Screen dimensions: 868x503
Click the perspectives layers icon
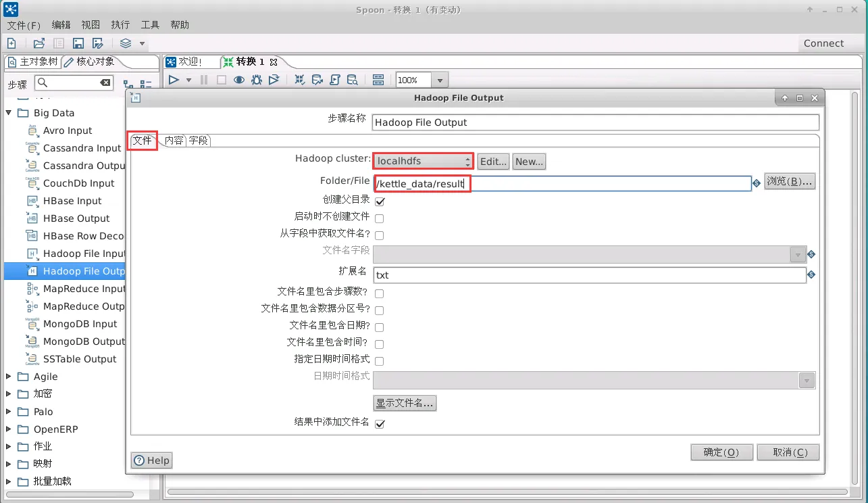126,43
